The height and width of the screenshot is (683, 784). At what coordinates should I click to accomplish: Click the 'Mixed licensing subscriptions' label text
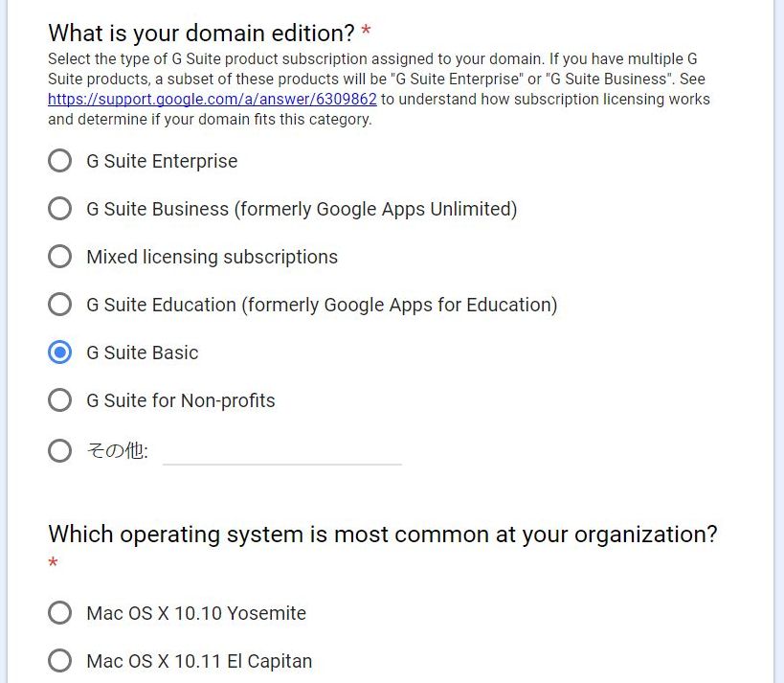coord(212,257)
